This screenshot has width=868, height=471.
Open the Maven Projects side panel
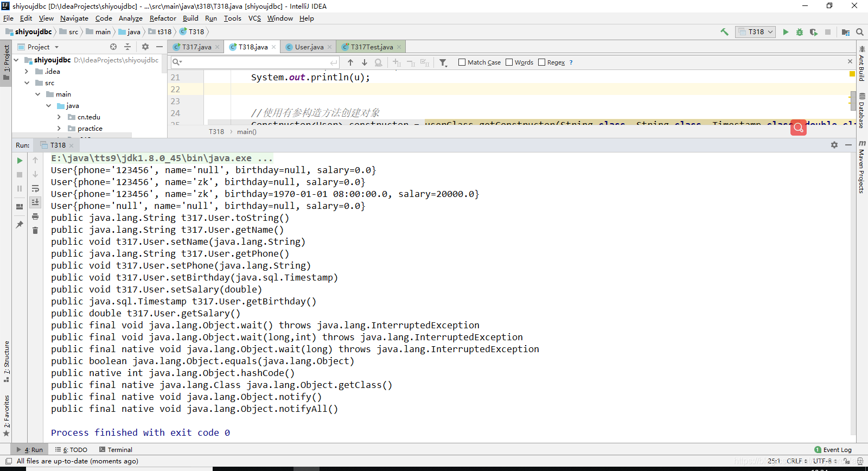click(861, 167)
